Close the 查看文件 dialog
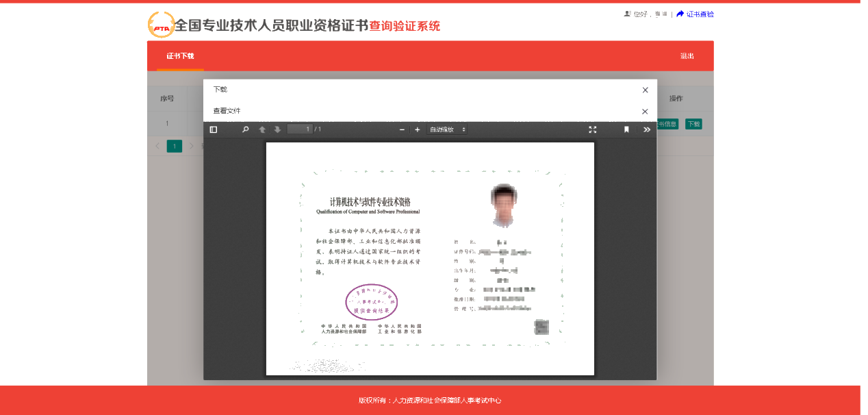This screenshot has width=868, height=415. pyautogui.click(x=645, y=111)
